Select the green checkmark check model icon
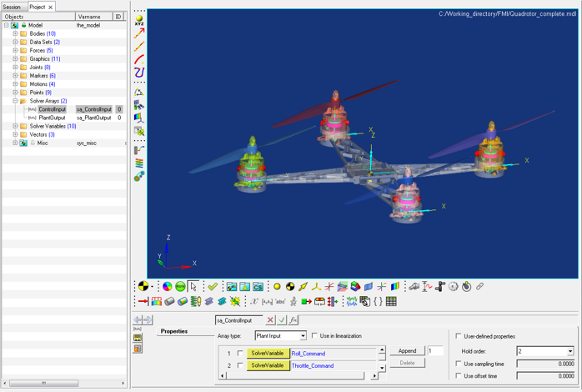This screenshot has width=582, height=392. pyautogui.click(x=213, y=287)
